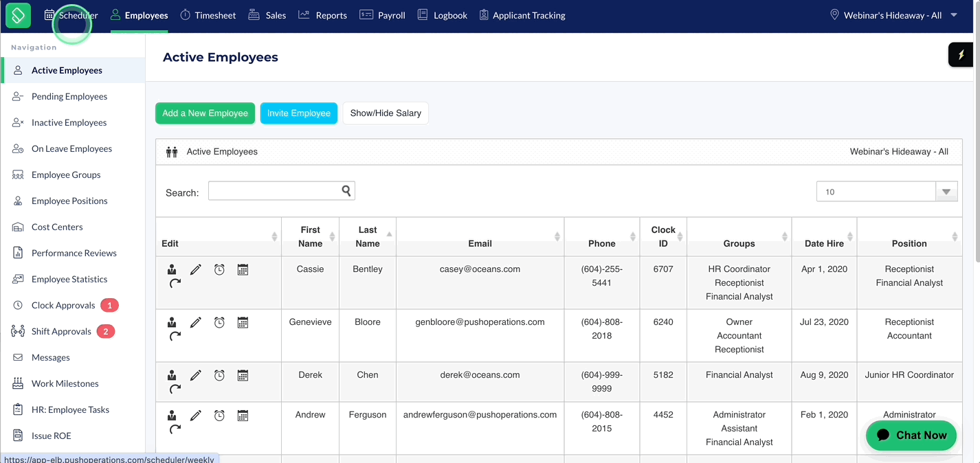Click the Employee Statistics sidebar icon
The height and width of the screenshot is (463, 980).
[18, 279]
